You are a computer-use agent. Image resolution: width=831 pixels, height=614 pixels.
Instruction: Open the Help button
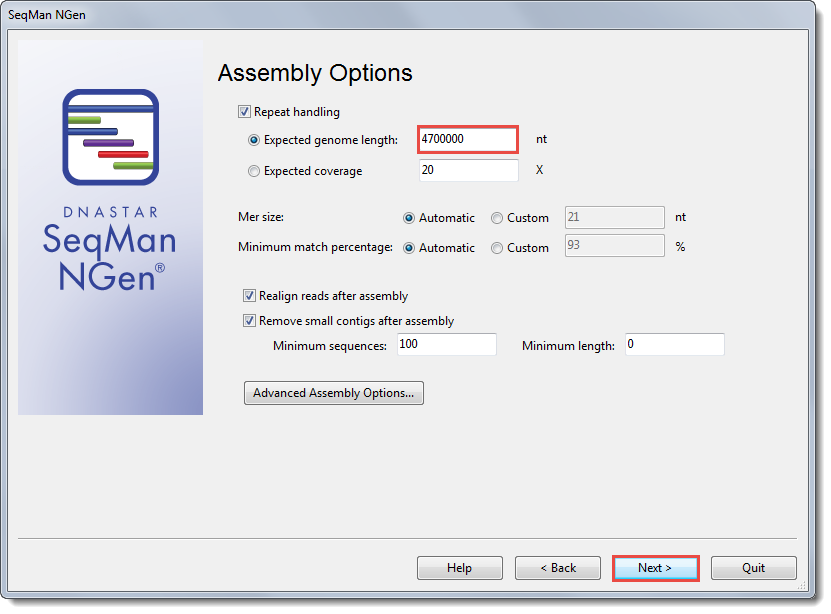pyautogui.click(x=459, y=568)
